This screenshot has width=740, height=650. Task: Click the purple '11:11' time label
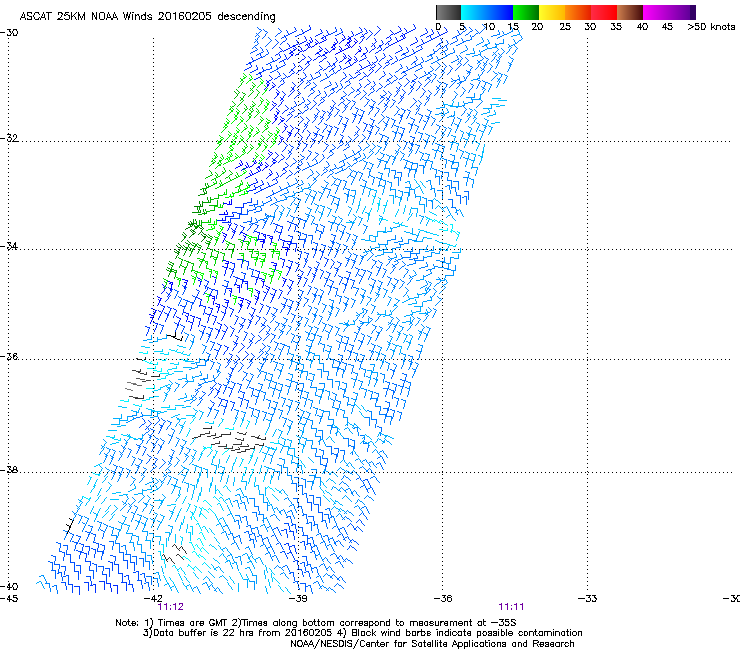512,607
